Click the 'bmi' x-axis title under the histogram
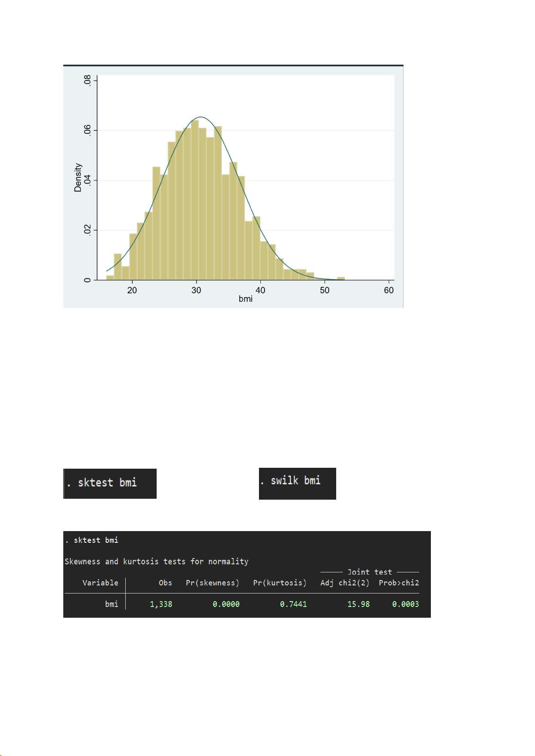The width and height of the screenshot is (535, 756). point(246,299)
